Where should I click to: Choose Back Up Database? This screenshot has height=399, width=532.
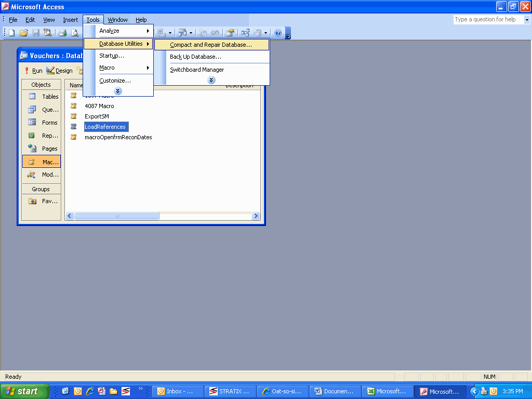[x=212, y=57]
